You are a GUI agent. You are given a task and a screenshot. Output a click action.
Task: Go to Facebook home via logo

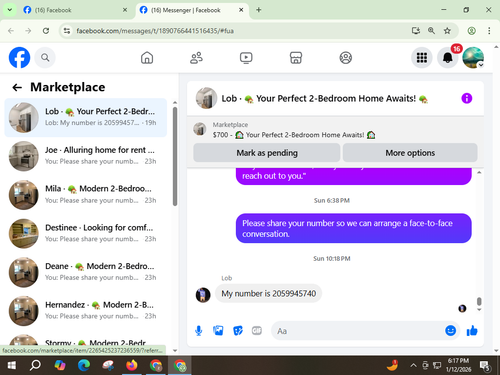pyautogui.click(x=19, y=57)
